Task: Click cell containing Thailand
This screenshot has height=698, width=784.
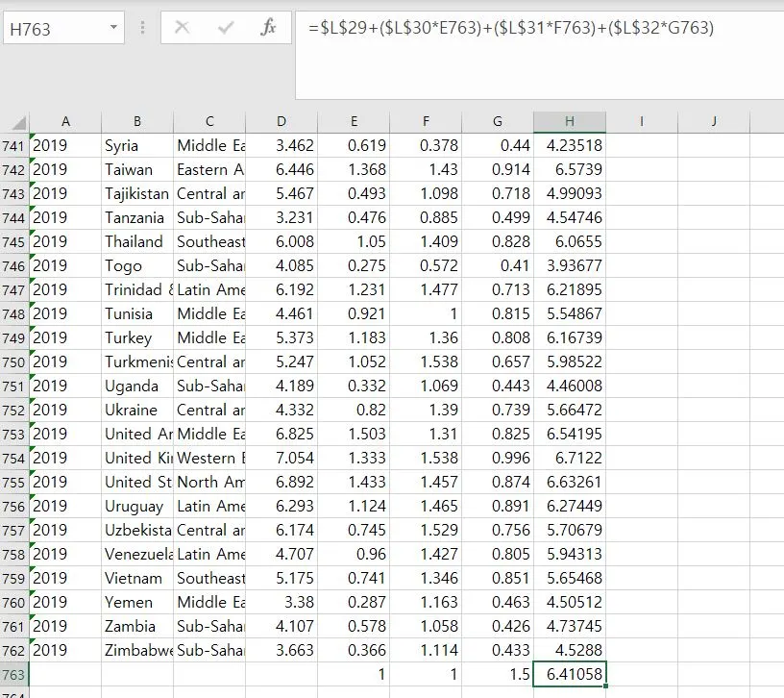Action: (x=137, y=241)
